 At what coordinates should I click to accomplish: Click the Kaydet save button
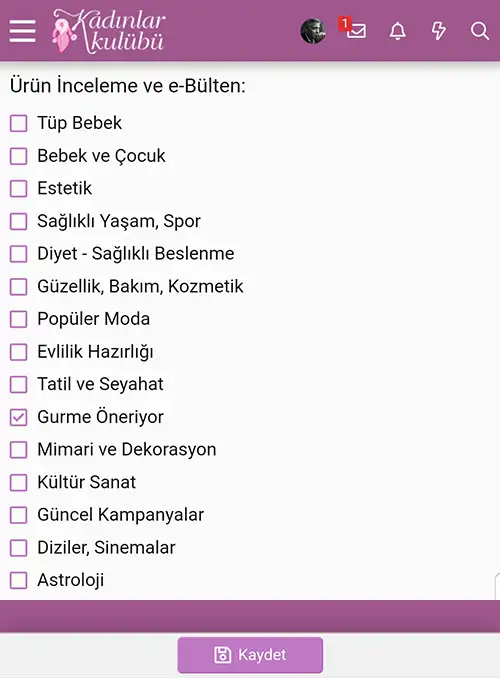point(250,655)
